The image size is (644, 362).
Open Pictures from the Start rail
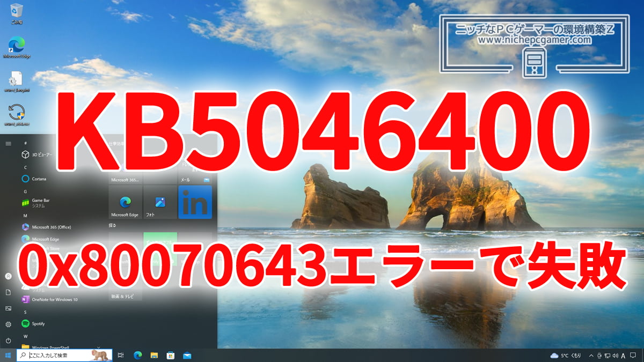pos(8,308)
